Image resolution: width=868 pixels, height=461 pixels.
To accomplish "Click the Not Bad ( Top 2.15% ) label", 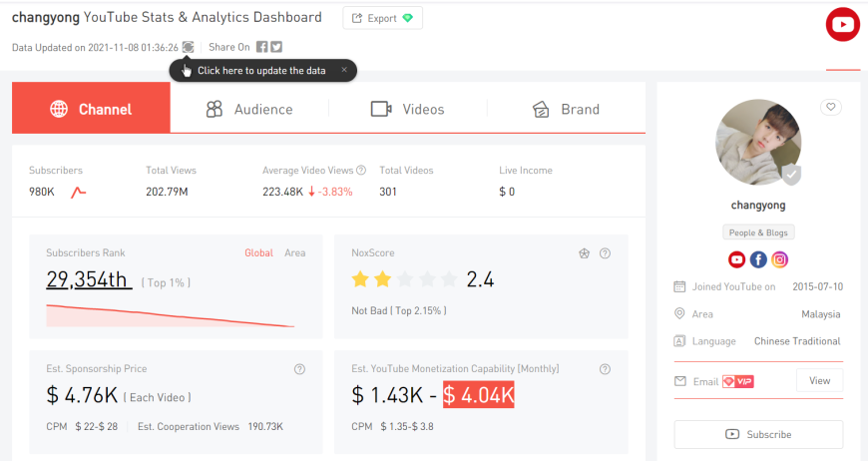I will tap(398, 310).
